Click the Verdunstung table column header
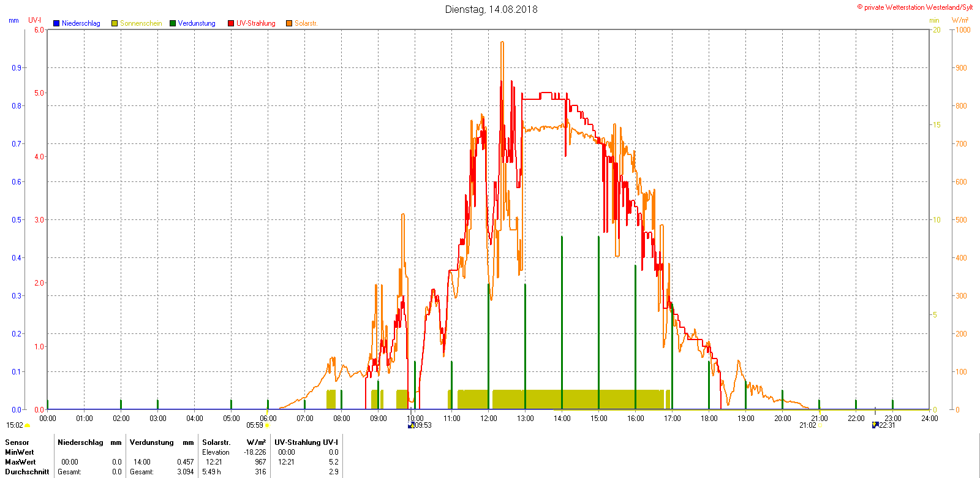Screen dimensions: 980x478 151,442
